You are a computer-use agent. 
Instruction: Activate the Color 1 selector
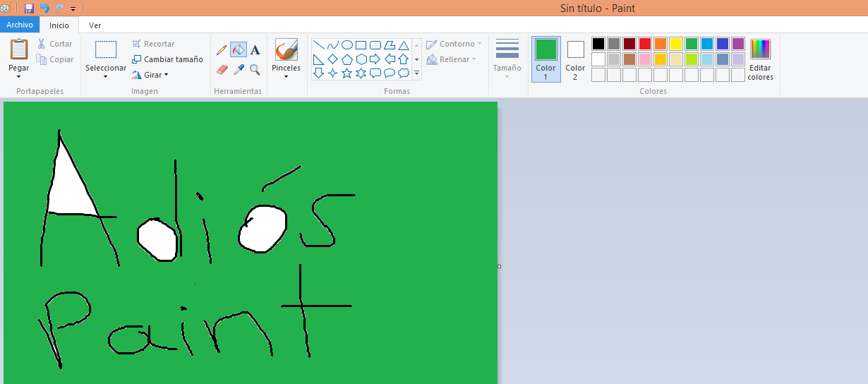pyautogui.click(x=545, y=59)
